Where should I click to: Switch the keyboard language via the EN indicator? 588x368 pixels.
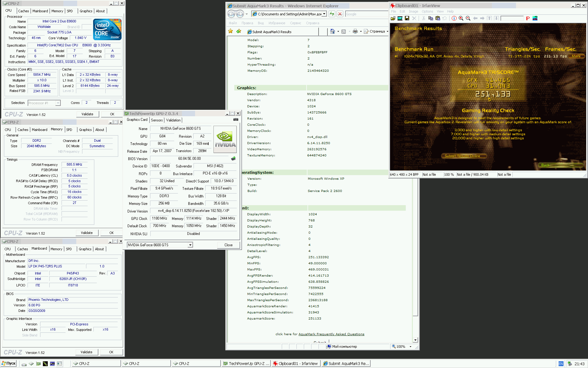coord(561,364)
